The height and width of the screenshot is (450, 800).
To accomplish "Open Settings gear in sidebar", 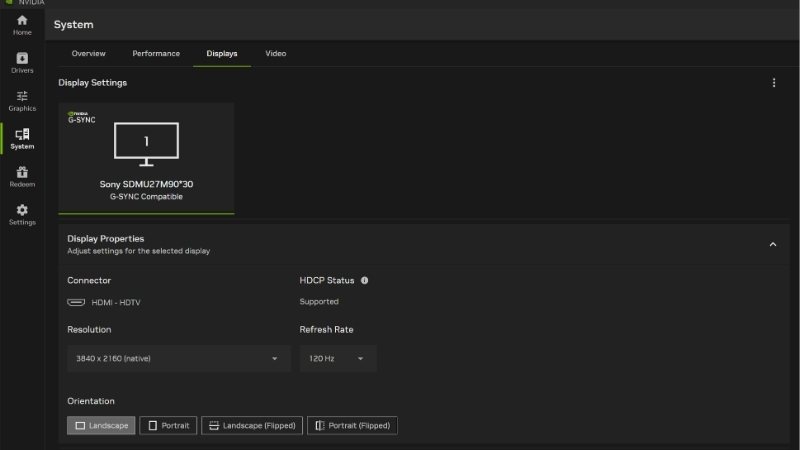I will (22, 215).
